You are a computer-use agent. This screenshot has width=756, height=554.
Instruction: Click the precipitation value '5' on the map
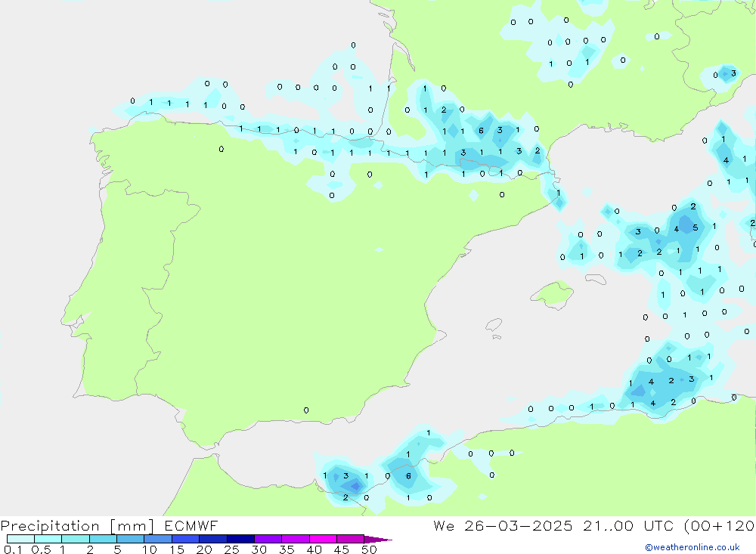tap(695, 227)
